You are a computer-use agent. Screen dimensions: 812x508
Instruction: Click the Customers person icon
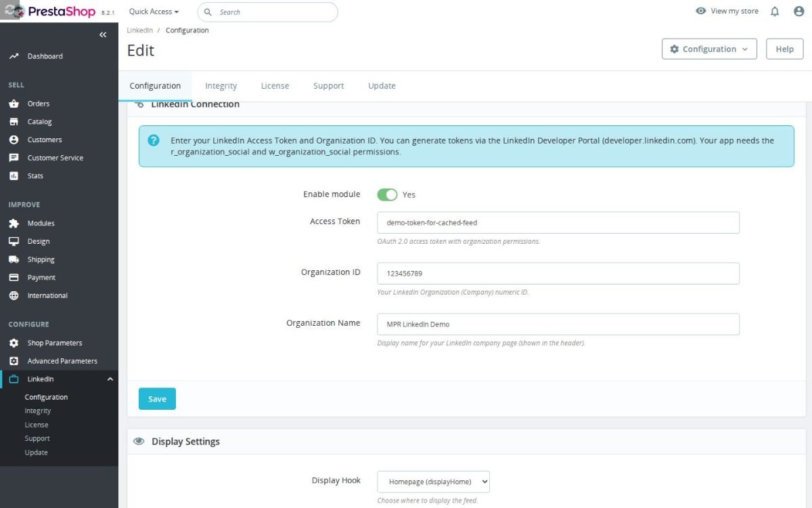[14, 140]
